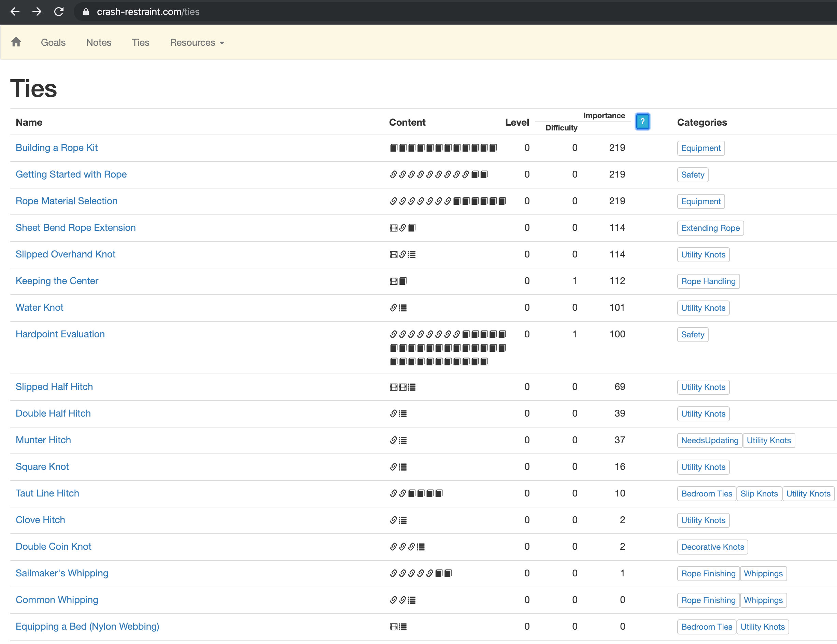Viewport: 837px width, 644px height.
Task: Open the Equipping a Bed (Nylon Webbing) link
Action: pos(87,626)
